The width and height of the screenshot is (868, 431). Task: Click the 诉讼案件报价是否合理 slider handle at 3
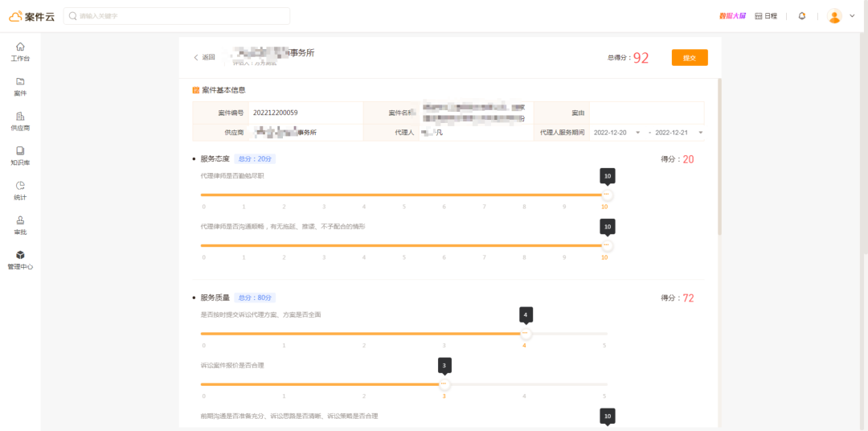coord(444,384)
